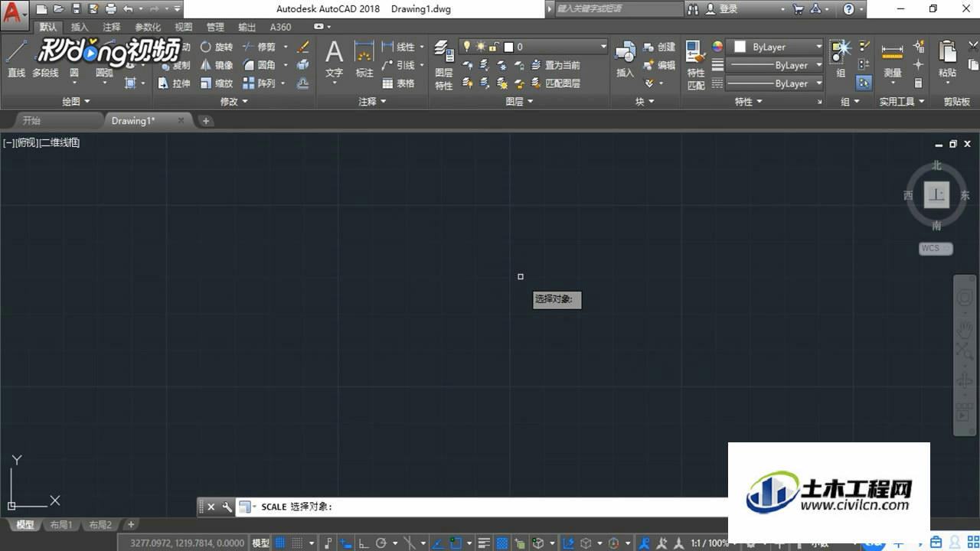Click the Print icon in quick access toolbar

[x=111, y=9]
